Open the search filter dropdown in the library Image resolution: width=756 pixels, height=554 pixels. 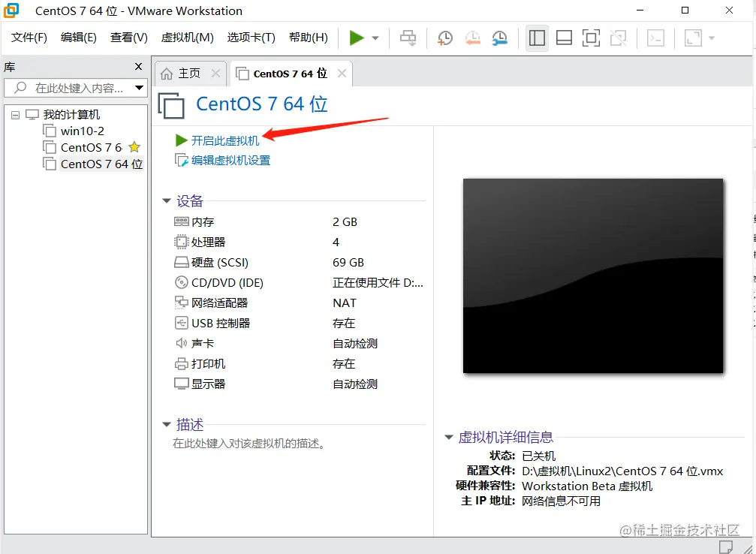click(139, 88)
